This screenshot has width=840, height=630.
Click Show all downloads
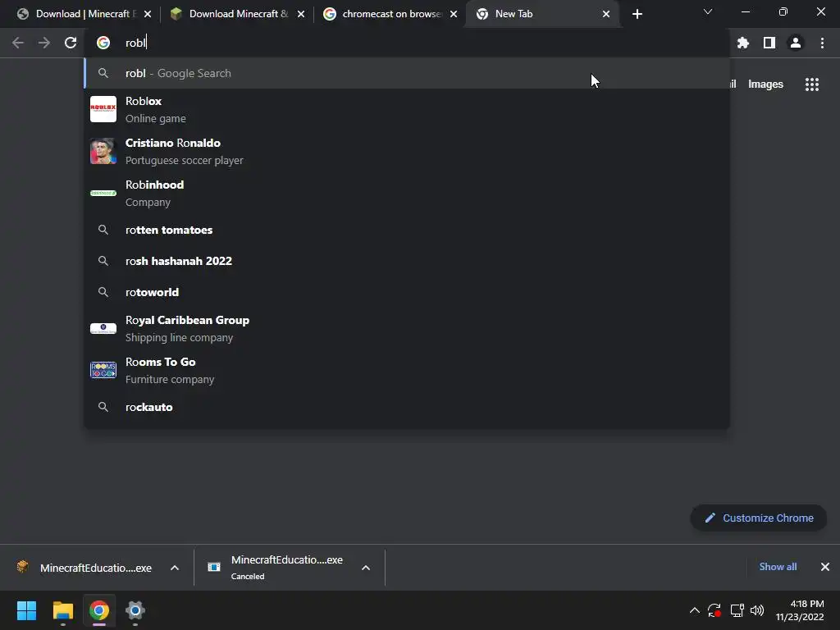(778, 567)
